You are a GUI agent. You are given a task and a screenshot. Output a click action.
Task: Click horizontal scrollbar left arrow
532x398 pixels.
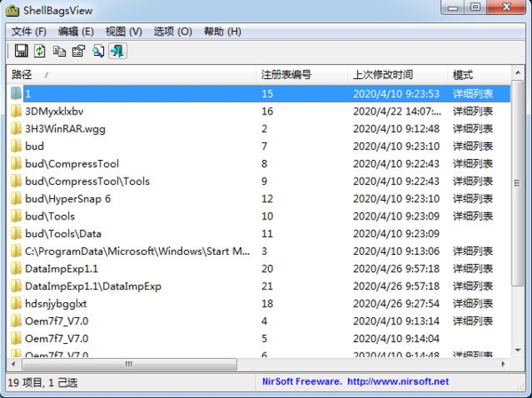coord(13,364)
